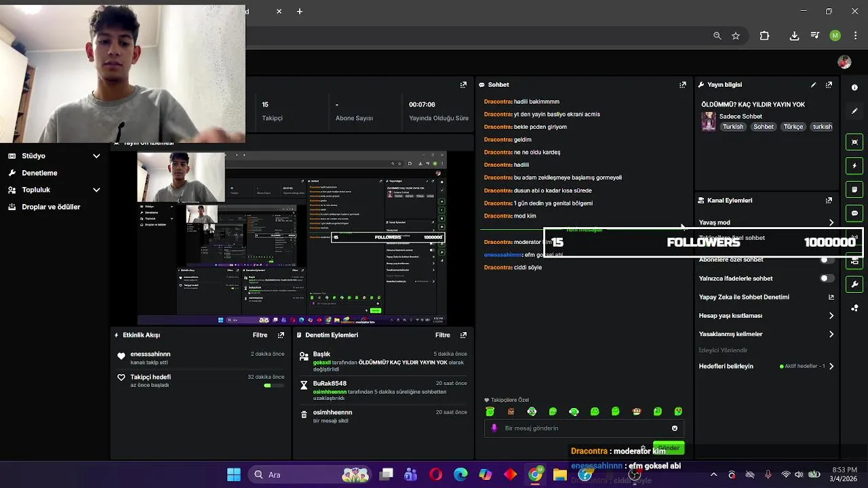Click taskbar clock 8:53 PM

point(844,475)
